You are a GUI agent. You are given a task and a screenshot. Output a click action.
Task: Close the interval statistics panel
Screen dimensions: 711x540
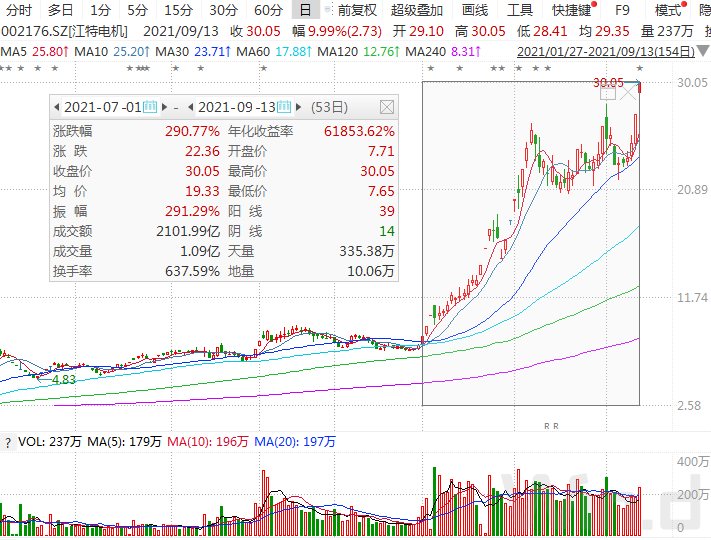[x=386, y=107]
